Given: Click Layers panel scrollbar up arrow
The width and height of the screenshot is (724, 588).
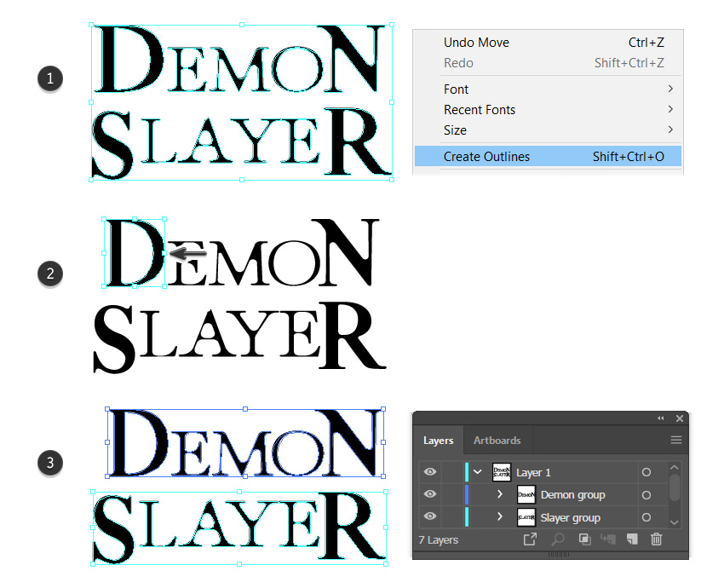Looking at the screenshot, I should tap(674, 468).
